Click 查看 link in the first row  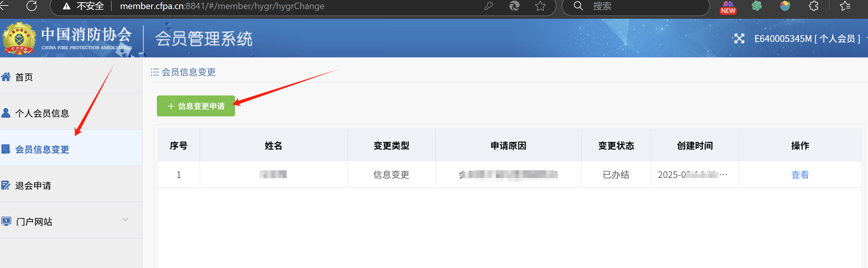800,175
